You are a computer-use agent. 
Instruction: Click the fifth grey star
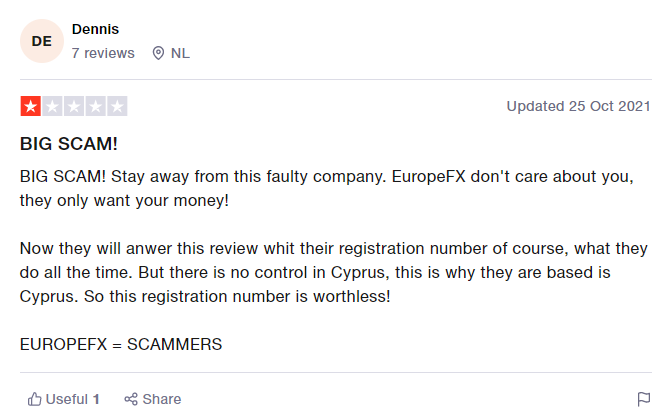point(117,106)
